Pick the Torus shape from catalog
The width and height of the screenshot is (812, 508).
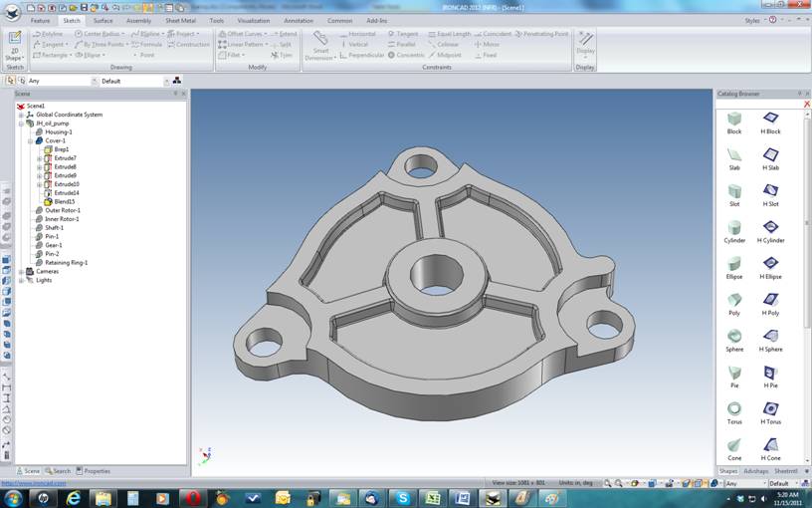click(734, 408)
